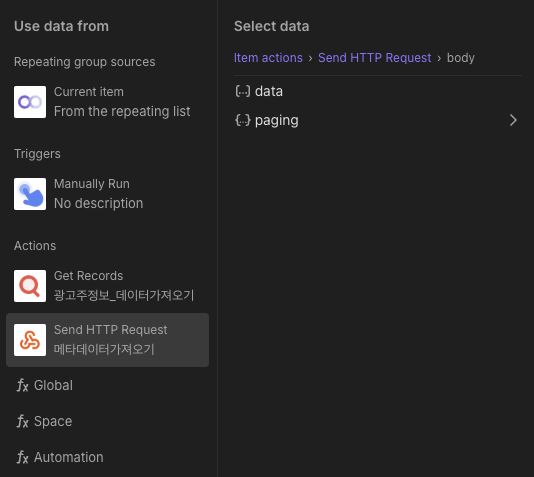
Task: Select the data array entry
Action: tap(378, 91)
